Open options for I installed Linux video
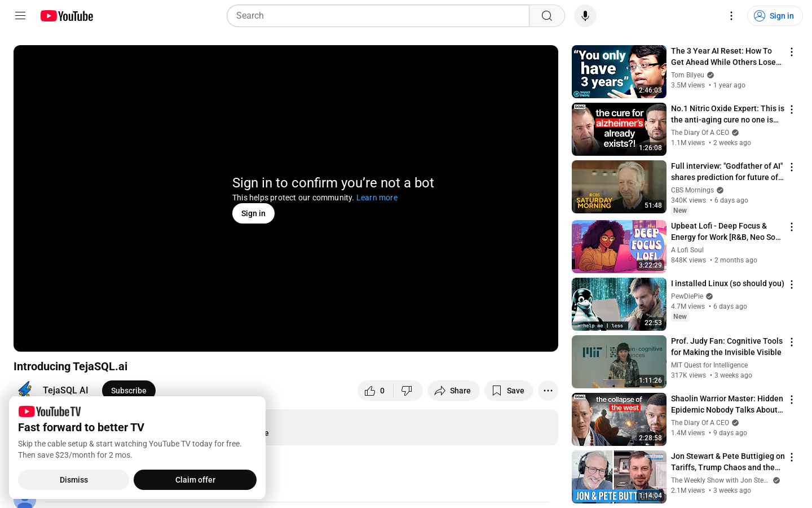Screen dimensions: 812x508 (x=792, y=284)
